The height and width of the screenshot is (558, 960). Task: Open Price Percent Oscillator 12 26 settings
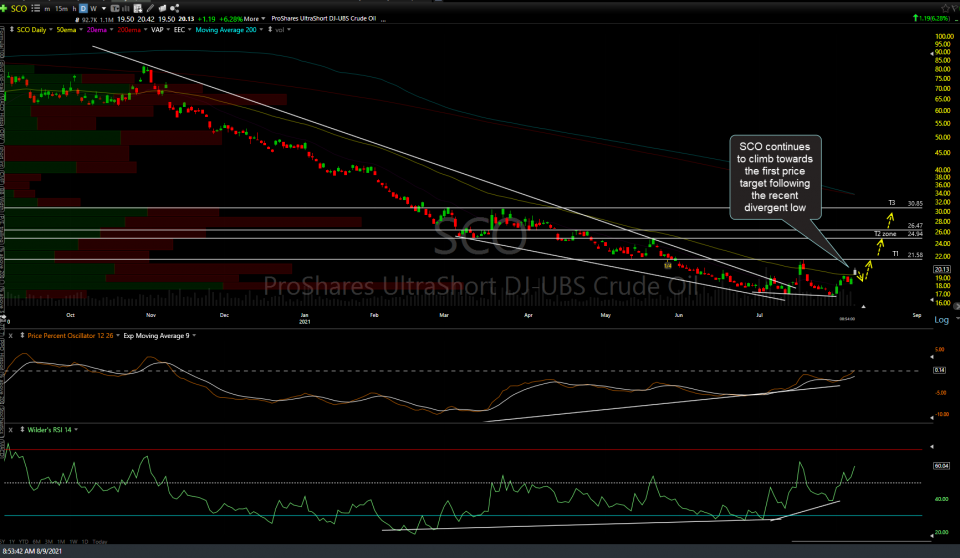coord(118,336)
